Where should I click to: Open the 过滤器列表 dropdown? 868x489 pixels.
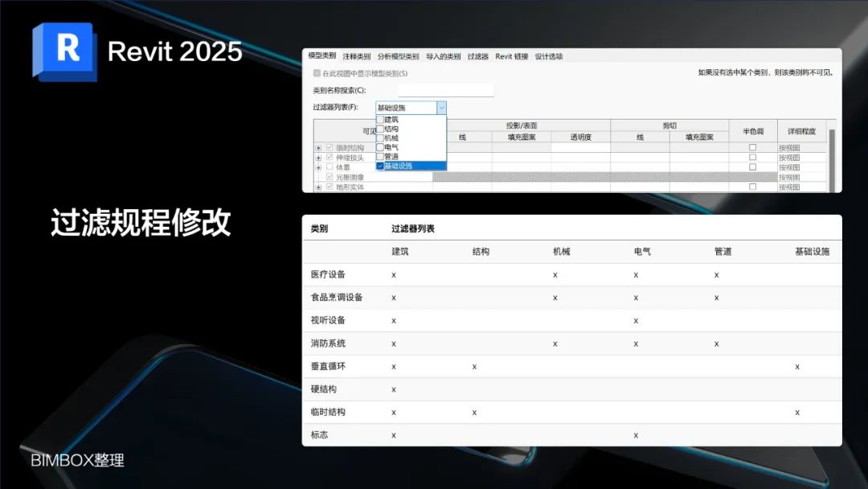tap(441, 107)
